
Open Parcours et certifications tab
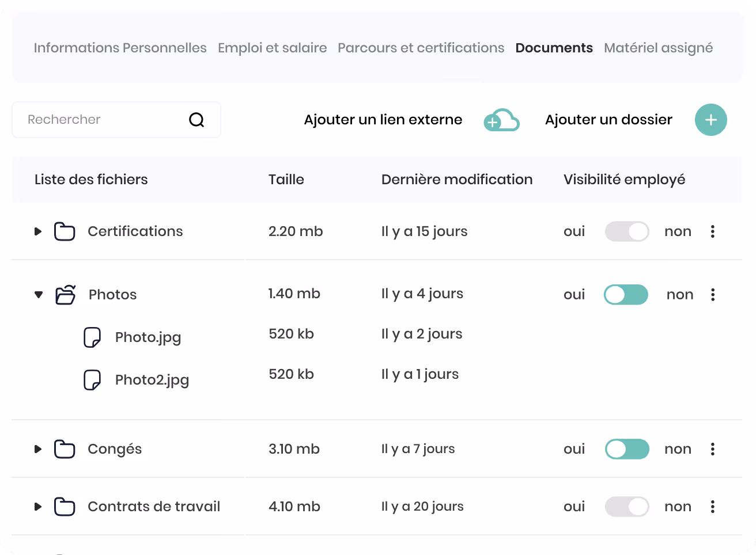click(421, 48)
